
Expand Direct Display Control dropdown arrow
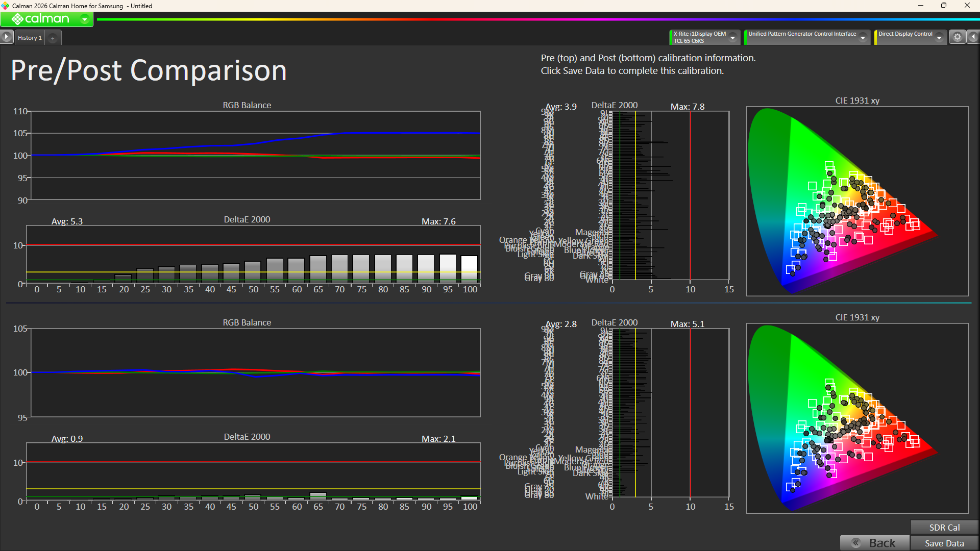[x=939, y=37]
